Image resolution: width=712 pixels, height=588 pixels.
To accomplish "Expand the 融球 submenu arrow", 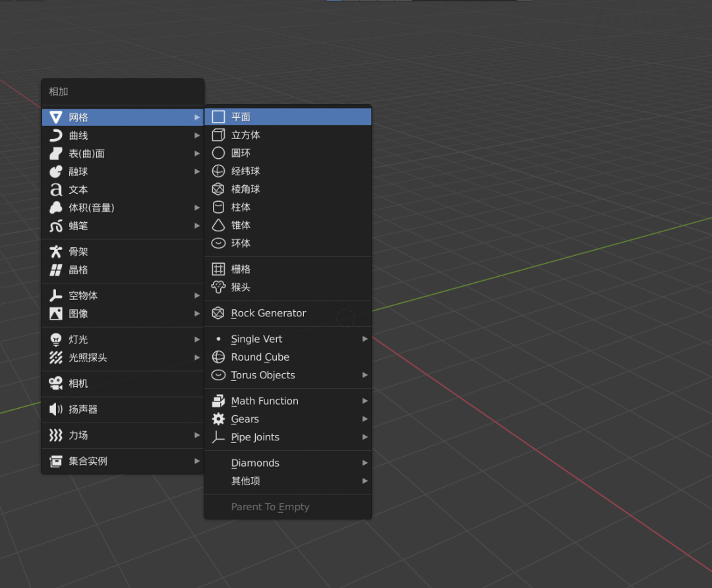I will 197,171.
